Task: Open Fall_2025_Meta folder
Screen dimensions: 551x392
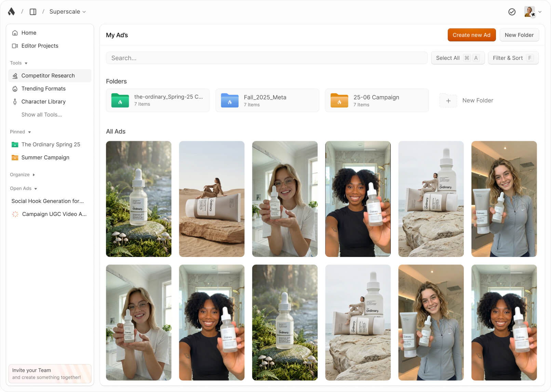Action: [267, 100]
